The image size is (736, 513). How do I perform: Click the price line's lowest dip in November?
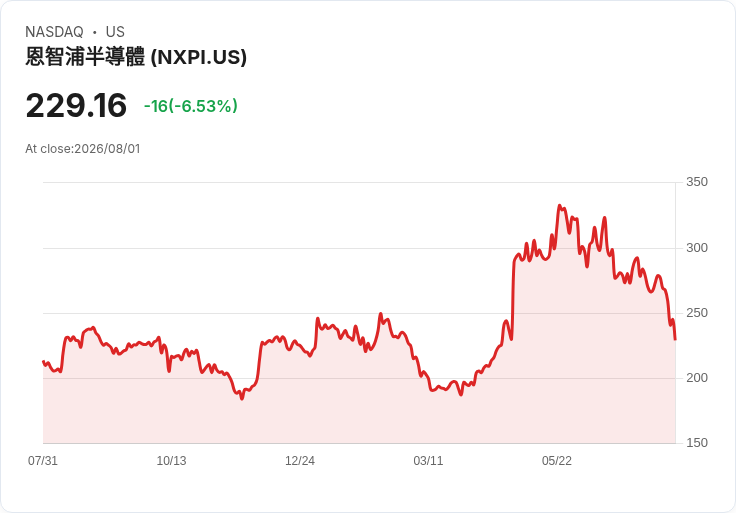242,399
